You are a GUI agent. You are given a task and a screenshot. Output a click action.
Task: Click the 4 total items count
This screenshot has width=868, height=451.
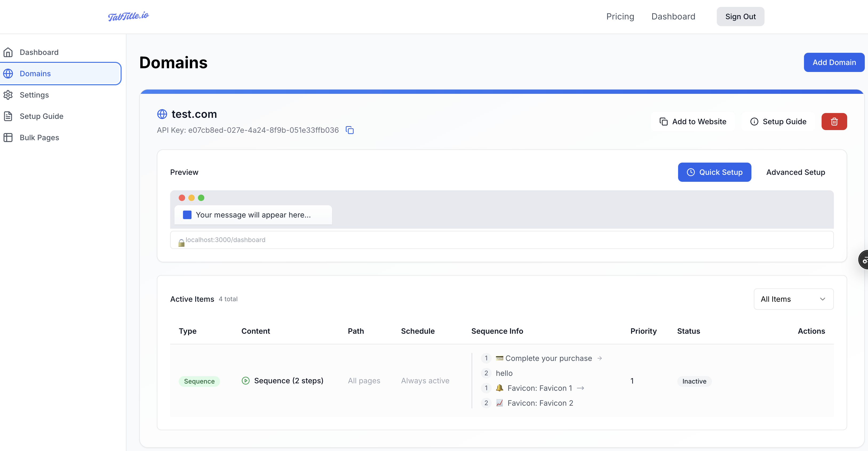click(228, 299)
